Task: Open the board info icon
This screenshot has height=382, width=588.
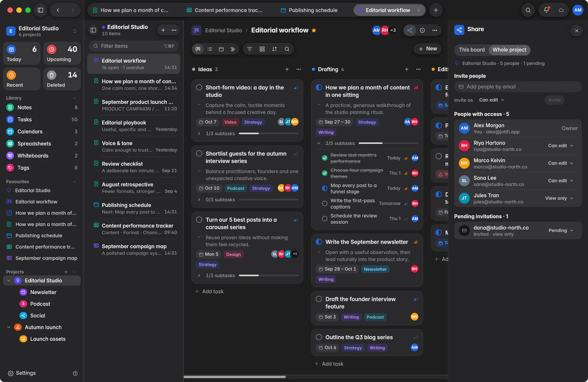Action: (422, 30)
